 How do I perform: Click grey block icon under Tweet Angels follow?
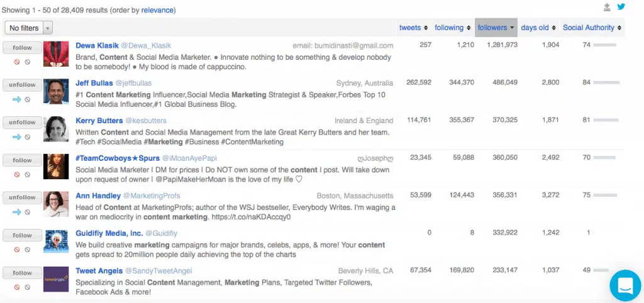pos(27,287)
